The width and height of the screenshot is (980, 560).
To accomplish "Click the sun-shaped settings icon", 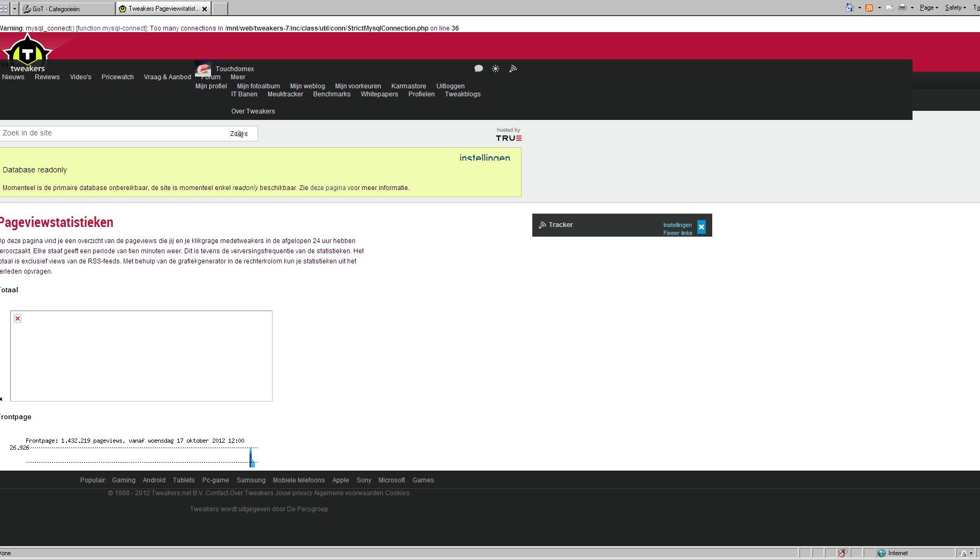I will [x=496, y=69].
